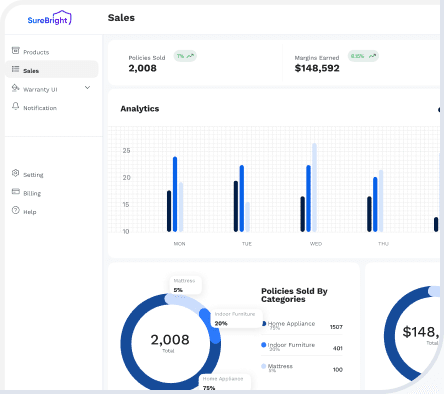Click the Indoor Furniture 20% donut tooltip
Image resolution: width=444 pixels, height=394 pixels.
point(237,319)
